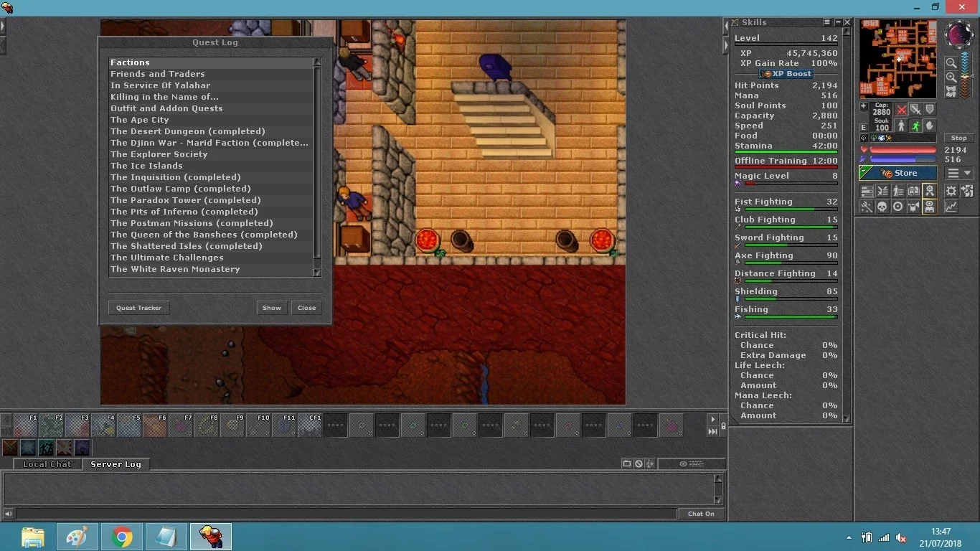The image size is (980, 551).
Task: Open the crossed-swords list icon
Action: point(882,191)
